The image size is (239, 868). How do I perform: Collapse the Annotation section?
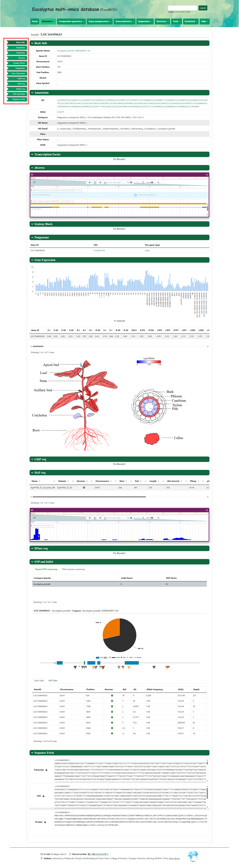pos(32,93)
